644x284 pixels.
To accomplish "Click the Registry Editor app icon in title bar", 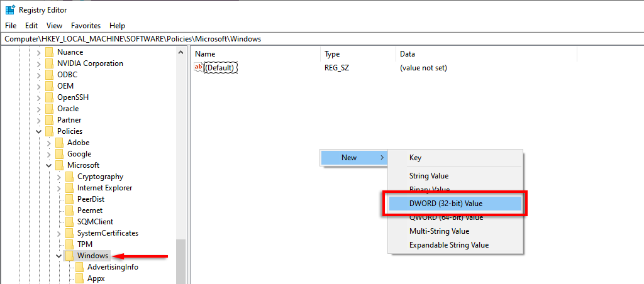I will (9, 9).
